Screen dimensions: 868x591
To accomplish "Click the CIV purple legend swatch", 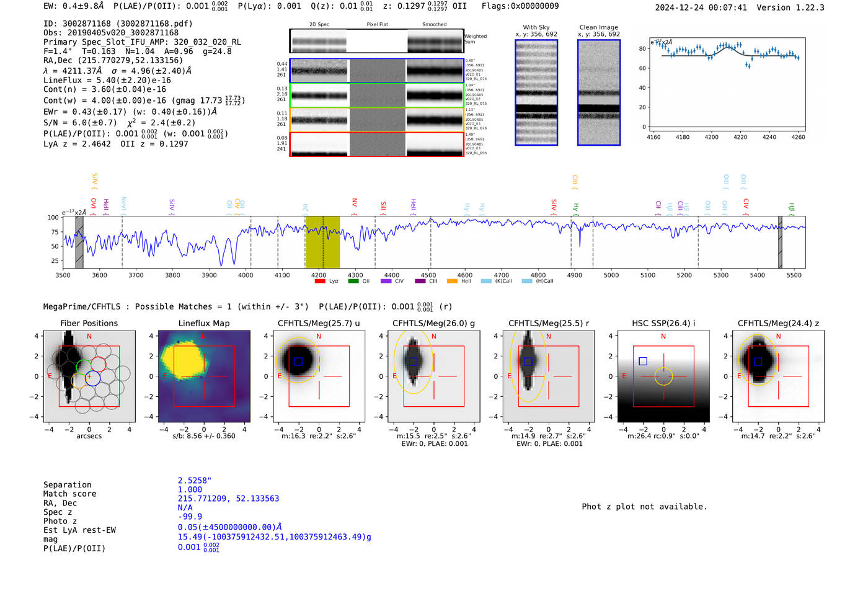I will pos(386,281).
